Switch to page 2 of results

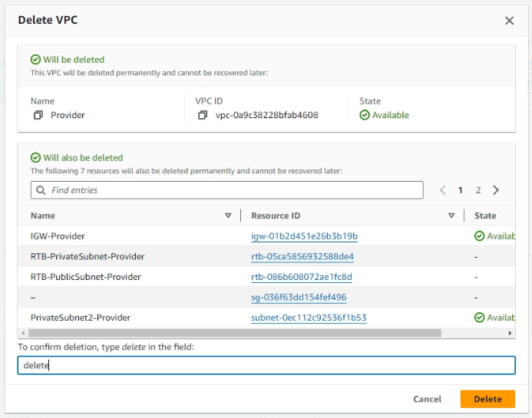tap(477, 190)
